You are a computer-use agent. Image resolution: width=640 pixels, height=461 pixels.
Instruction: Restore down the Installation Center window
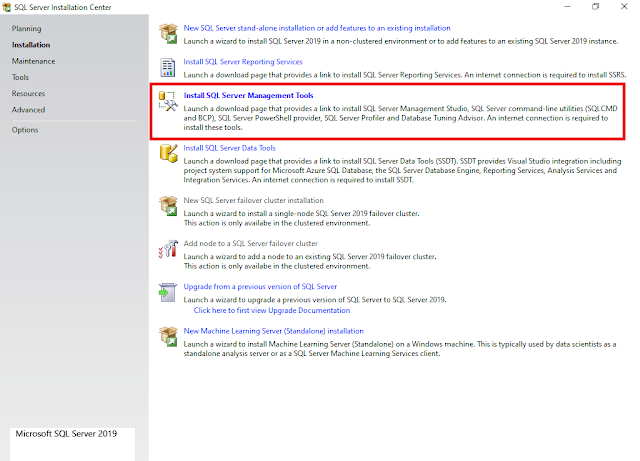tap(596, 7)
